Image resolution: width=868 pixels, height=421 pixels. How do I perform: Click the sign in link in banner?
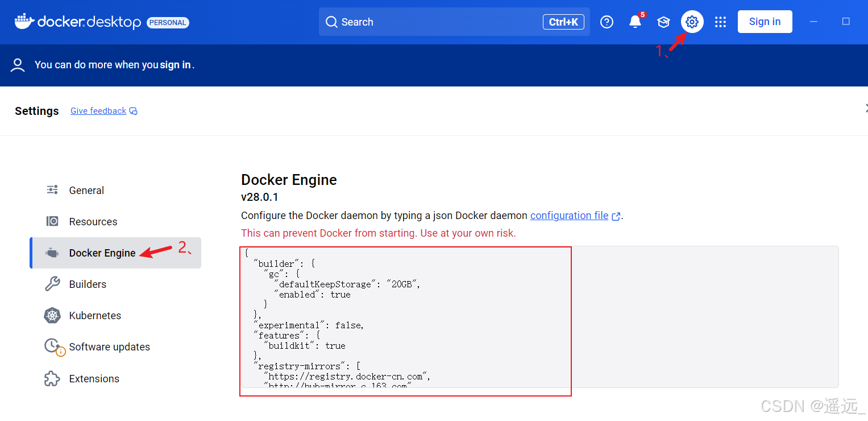pyautogui.click(x=175, y=65)
